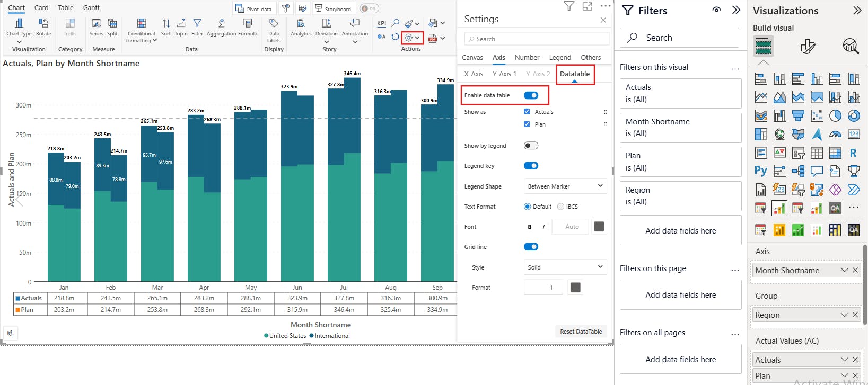
Task: Open the Legend Shape dropdown
Action: click(x=565, y=186)
